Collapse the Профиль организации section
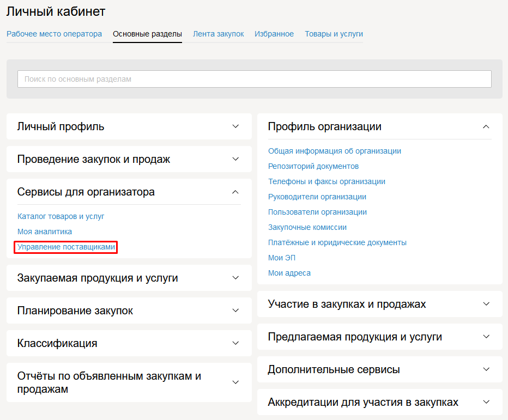508x420 pixels. click(x=486, y=126)
